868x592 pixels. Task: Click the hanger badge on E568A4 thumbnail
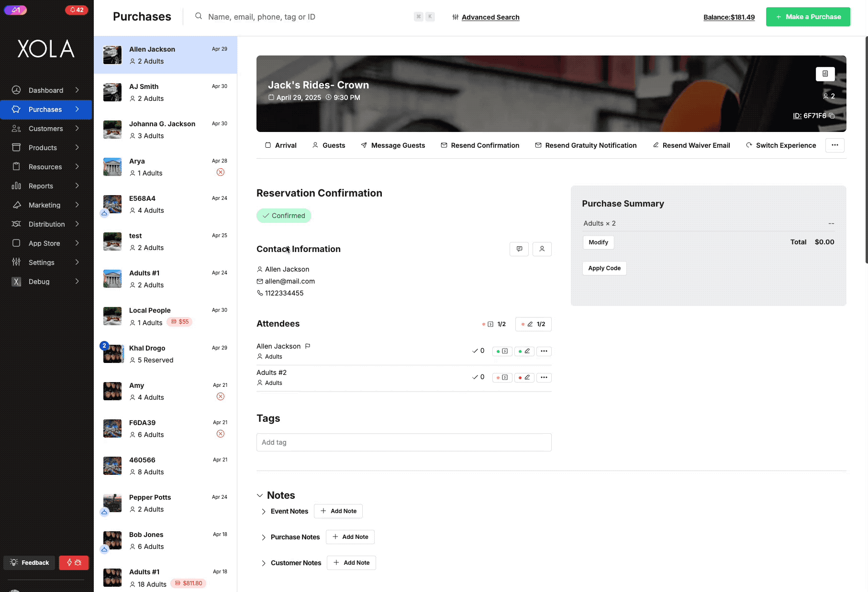[x=104, y=213]
